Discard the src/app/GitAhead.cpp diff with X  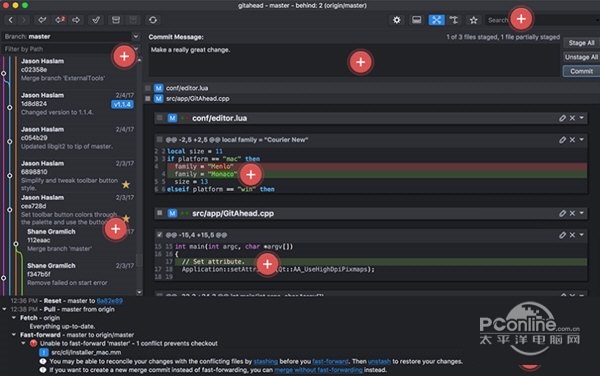[x=572, y=213]
